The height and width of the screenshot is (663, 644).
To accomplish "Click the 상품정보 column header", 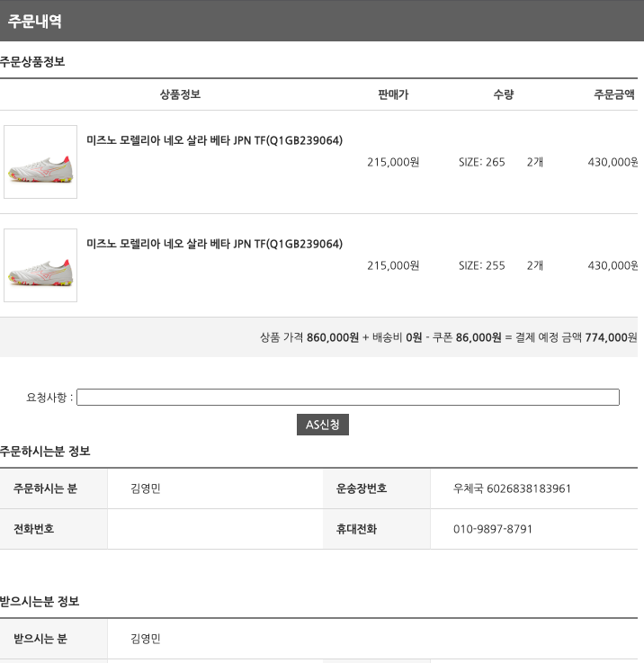I will 180,94.
